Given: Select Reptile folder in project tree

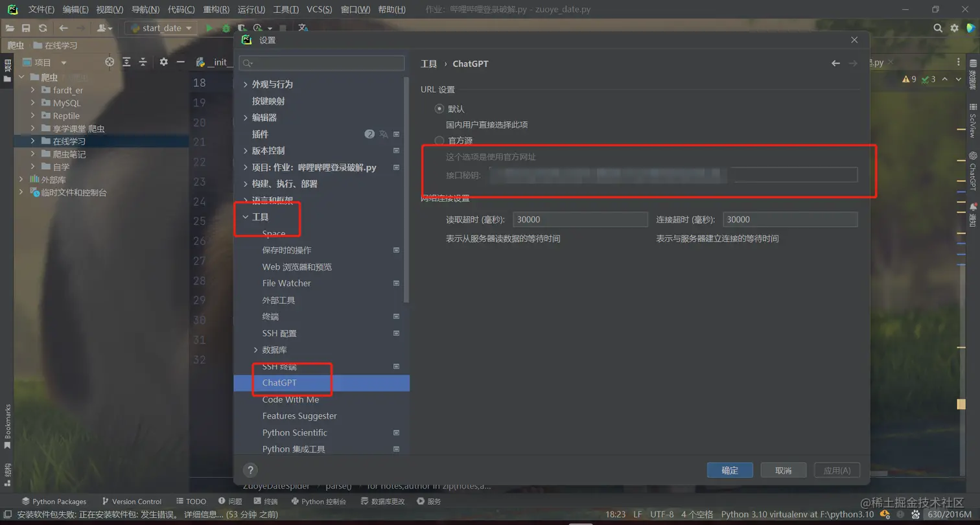Looking at the screenshot, I should click(x=65, y=116).
